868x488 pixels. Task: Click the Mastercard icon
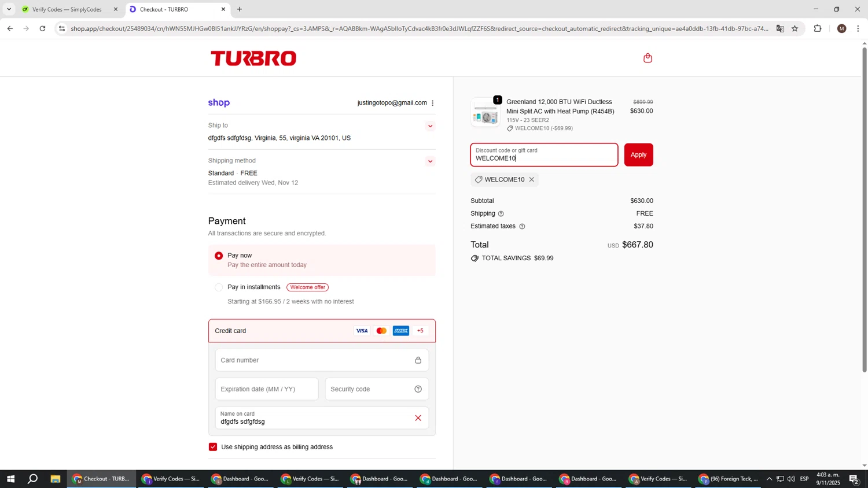click(x=381, y=331)
